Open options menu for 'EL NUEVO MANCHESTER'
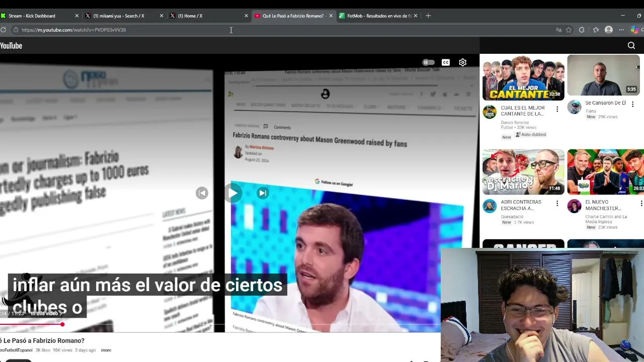 pyautogui.click(x=641, y=203)
